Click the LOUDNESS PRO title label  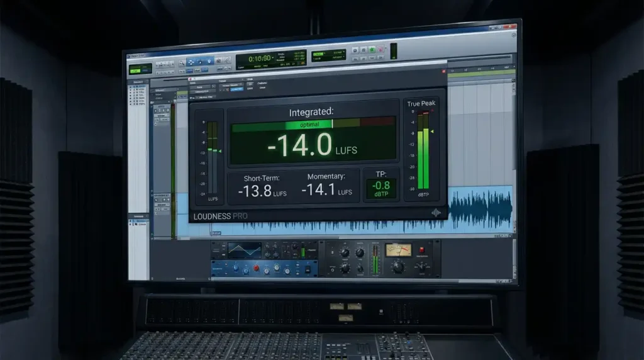pos(221,216)
